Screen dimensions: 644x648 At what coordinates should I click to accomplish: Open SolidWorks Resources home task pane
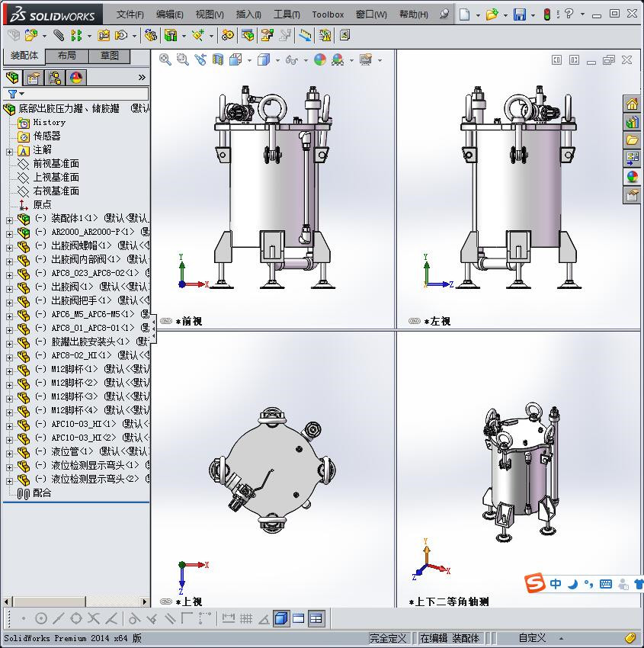[632, 104]
